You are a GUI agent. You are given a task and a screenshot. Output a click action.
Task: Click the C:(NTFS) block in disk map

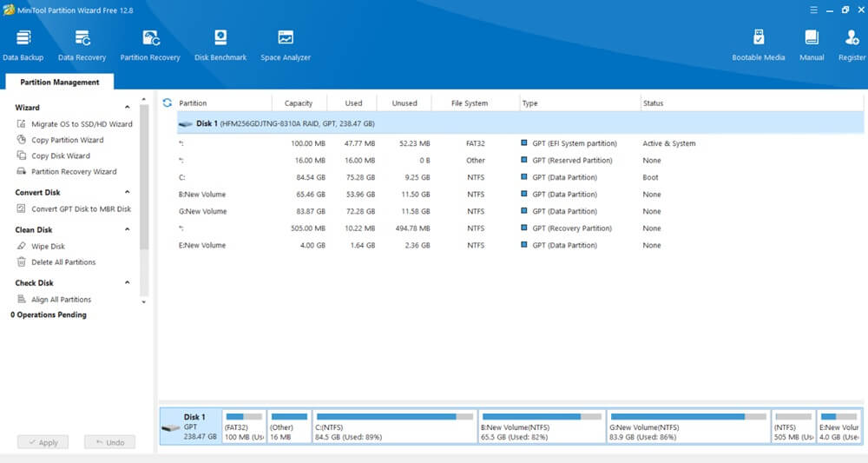[395, 426]
